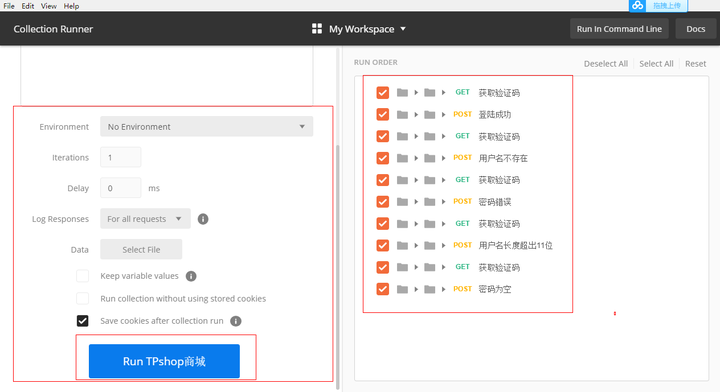Open the Log Responses For all requests dropdown

145,219
